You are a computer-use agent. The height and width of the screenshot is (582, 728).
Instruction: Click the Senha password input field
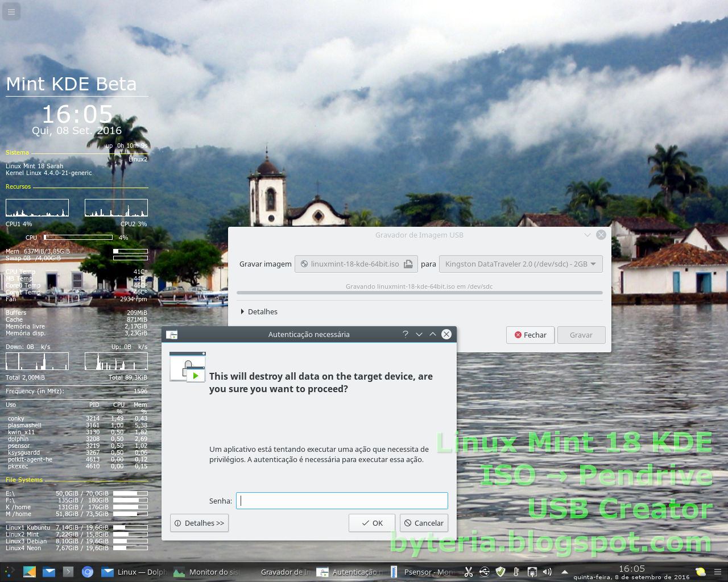click(x=341, y=501)
